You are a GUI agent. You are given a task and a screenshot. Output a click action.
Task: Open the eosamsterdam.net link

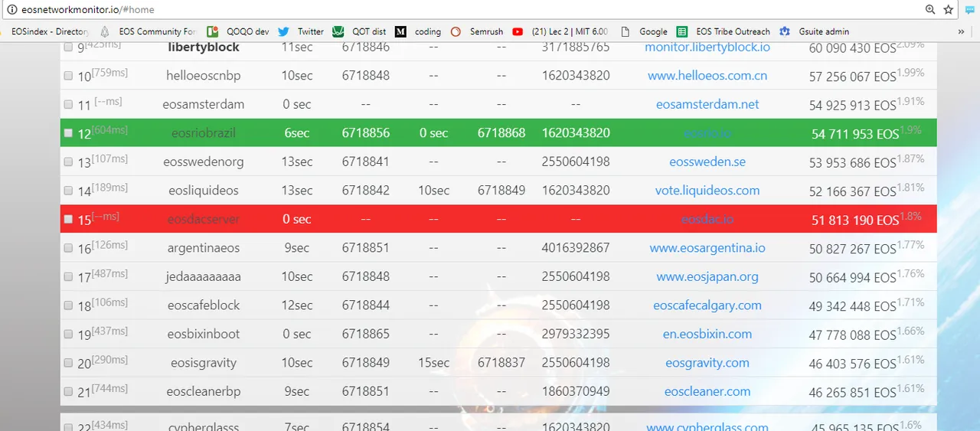click(x=707, y=104)
